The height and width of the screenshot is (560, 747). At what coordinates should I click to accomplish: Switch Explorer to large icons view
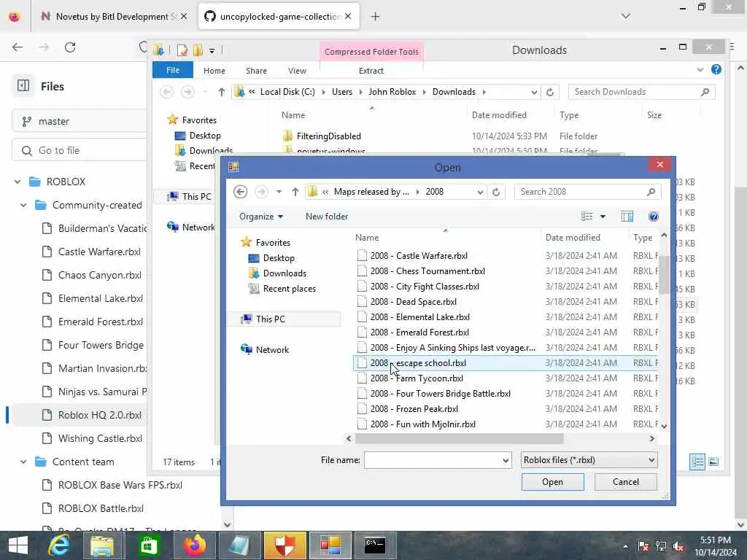tap(713, 462)
